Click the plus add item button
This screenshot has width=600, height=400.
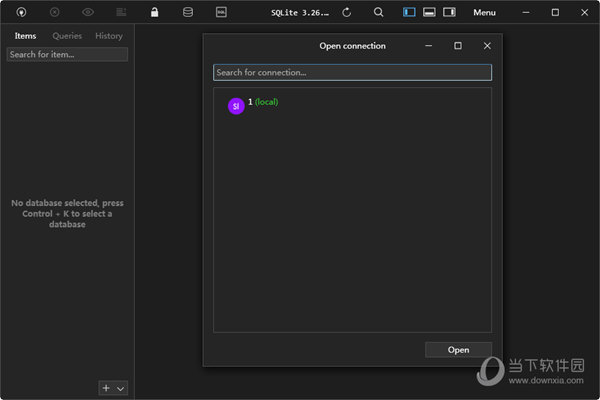point(106,388)
